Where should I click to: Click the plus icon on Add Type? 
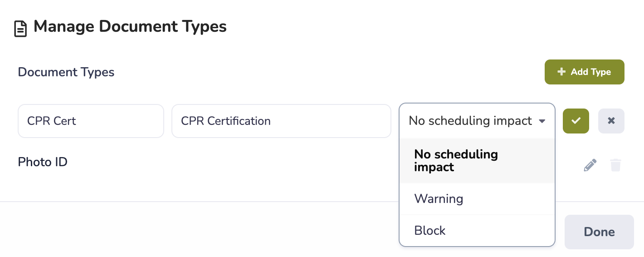(561, 72)
